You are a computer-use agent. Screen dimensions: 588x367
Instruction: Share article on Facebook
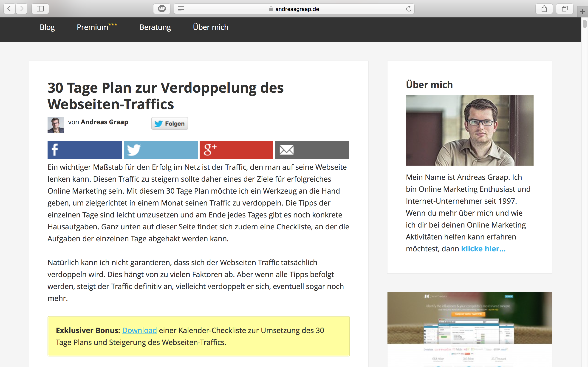click(x=85, y=150)
